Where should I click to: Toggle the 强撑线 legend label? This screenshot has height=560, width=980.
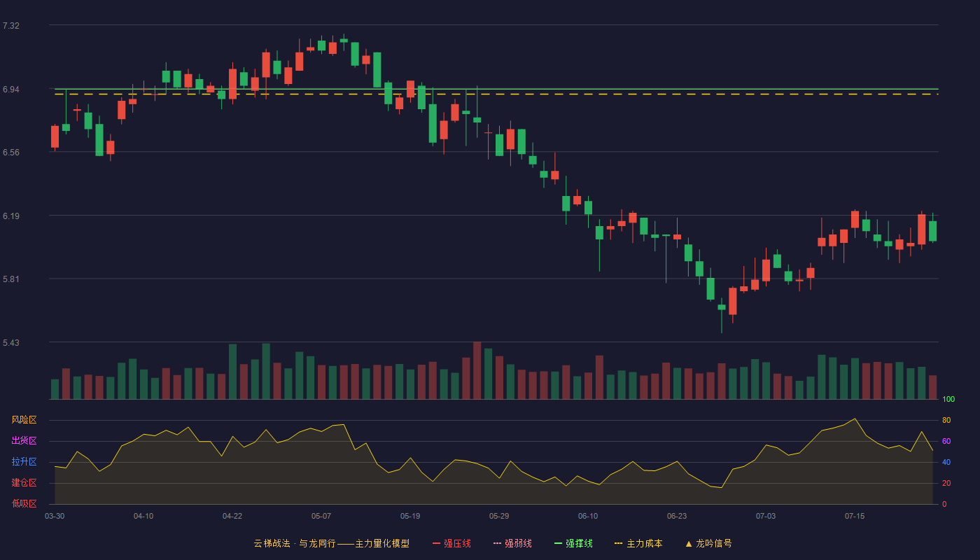click(579, 543)
